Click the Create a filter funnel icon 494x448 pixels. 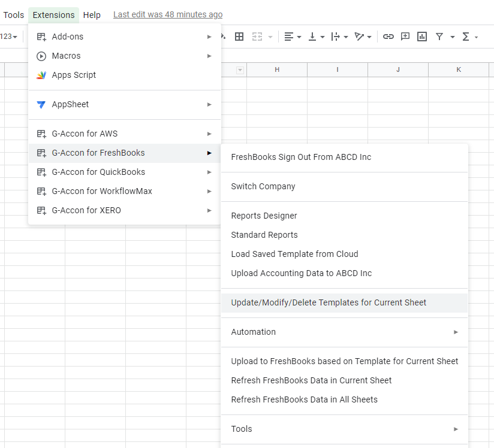click(439, 37)
